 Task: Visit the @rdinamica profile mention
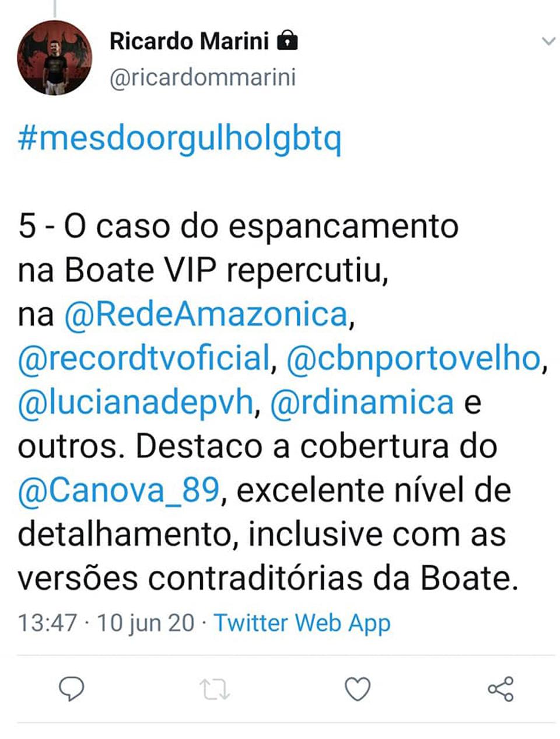[x=362, y=402]
